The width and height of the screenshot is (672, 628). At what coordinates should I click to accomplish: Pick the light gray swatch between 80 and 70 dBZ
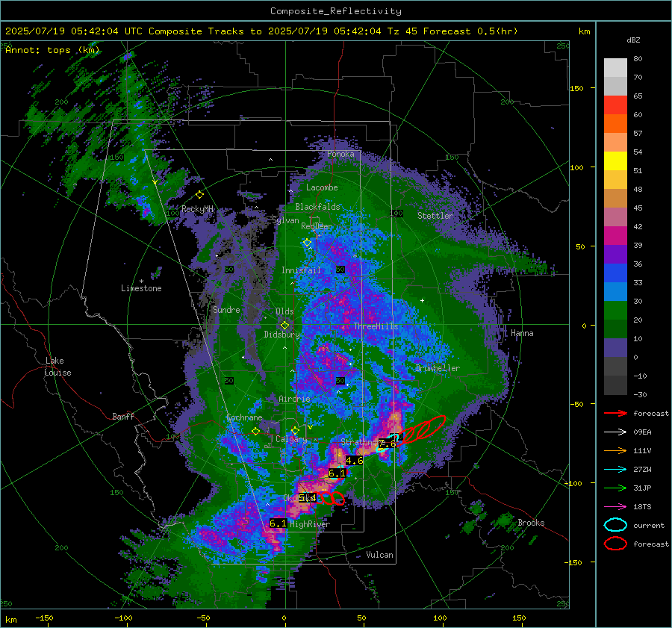click(615, 67)
